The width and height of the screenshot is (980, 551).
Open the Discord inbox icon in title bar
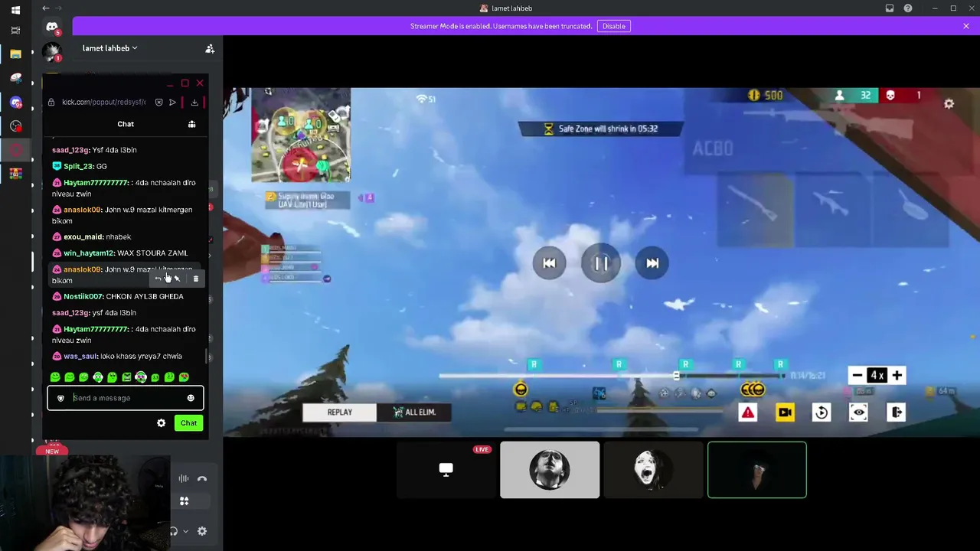(x=890, y=8)
